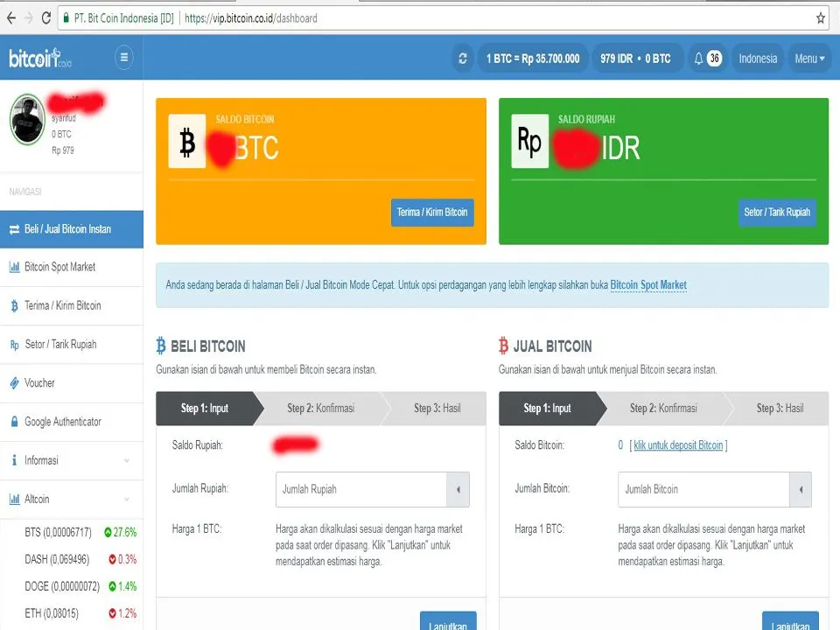Open Beli / Jual Bitcoin Instan
This screenshot has height=630, width=840.
pyautogui.click(x=71, y=229)
